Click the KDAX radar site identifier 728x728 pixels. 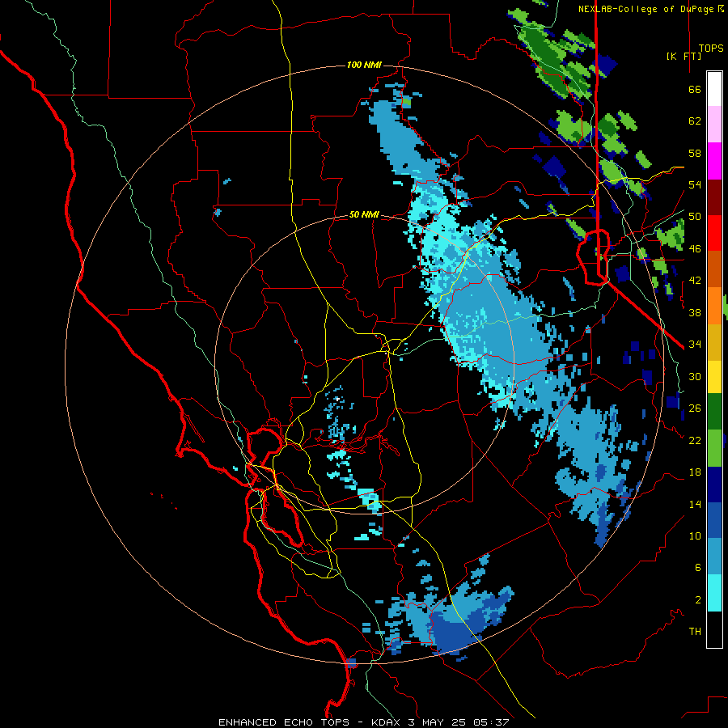pos(387,722)
